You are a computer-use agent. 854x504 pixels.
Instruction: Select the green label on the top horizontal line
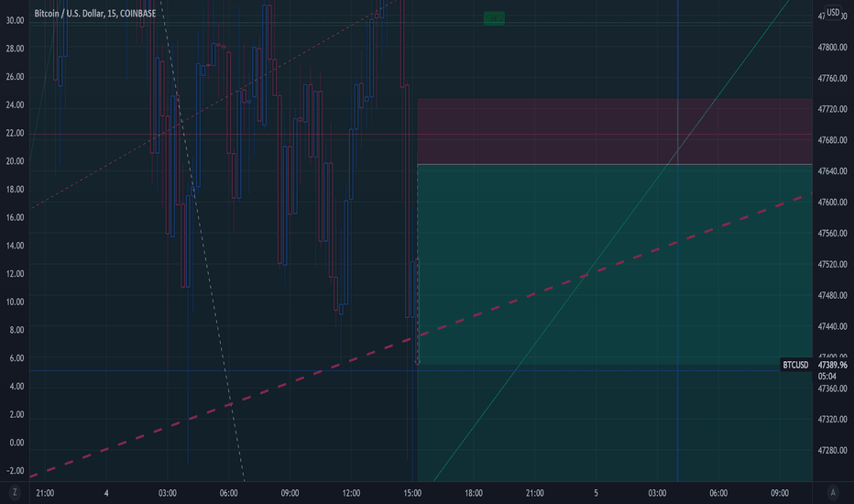[x=494, y=18]
